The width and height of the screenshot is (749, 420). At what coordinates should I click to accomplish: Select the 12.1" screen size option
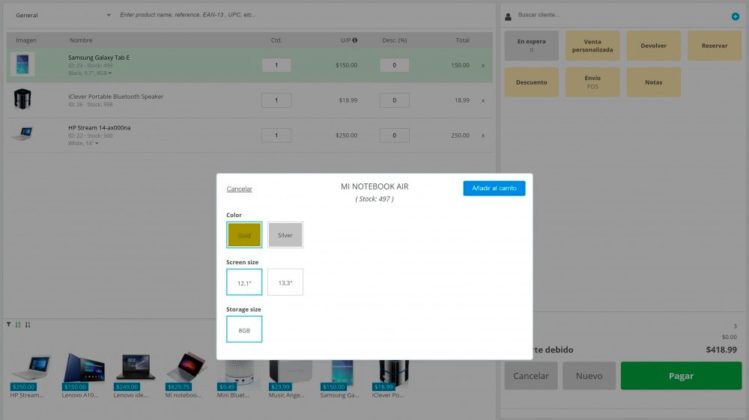[244, 282]
